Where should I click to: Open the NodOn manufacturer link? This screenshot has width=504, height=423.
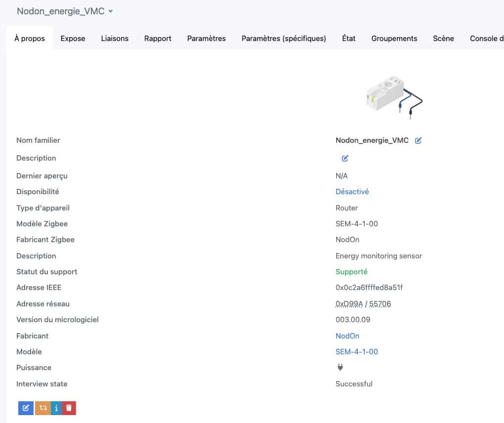point(348,336)
